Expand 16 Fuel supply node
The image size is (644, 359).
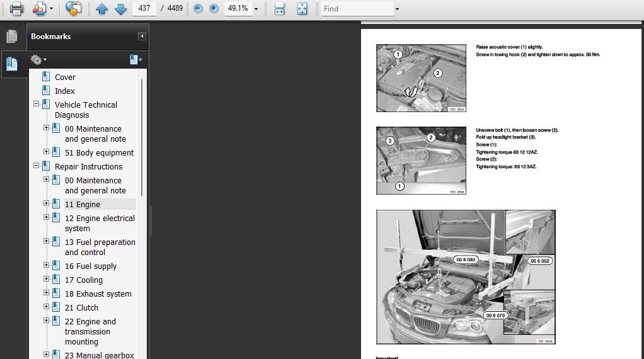(x=47, y=265)
